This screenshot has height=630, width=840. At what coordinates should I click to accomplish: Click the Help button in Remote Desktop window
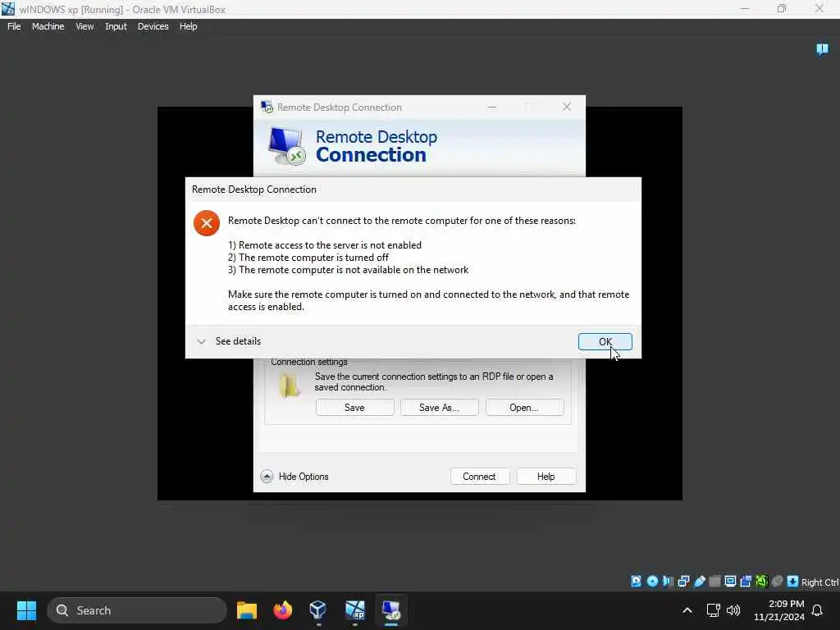coord(546,477)
